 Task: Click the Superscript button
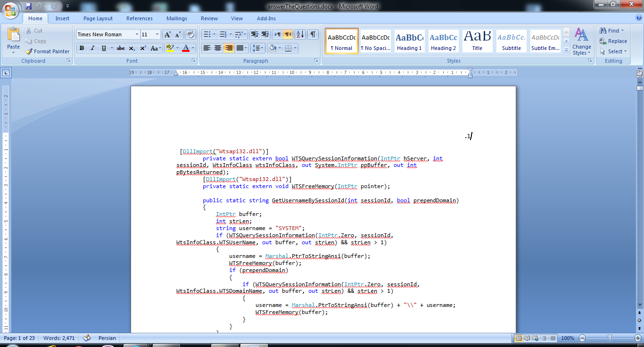[143, 48]
